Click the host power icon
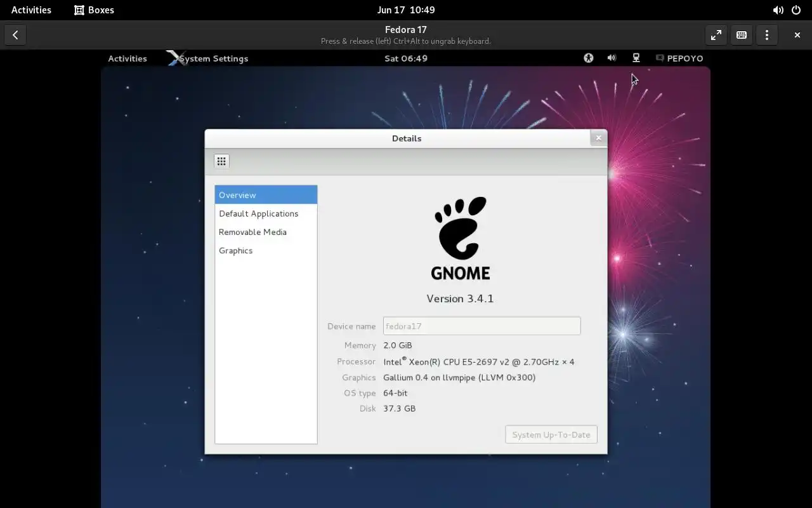This screenshot has width=812, height=508. [x=796, y=10]
